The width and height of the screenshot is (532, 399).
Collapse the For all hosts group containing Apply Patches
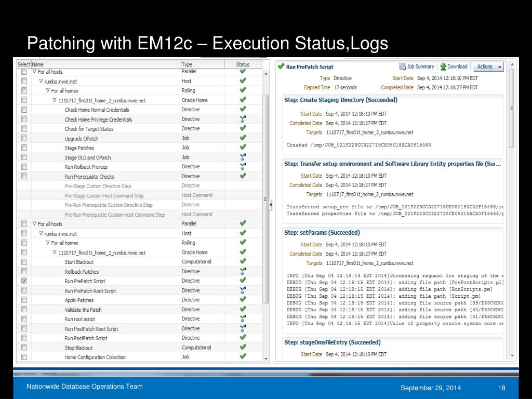tap(34, 223)
